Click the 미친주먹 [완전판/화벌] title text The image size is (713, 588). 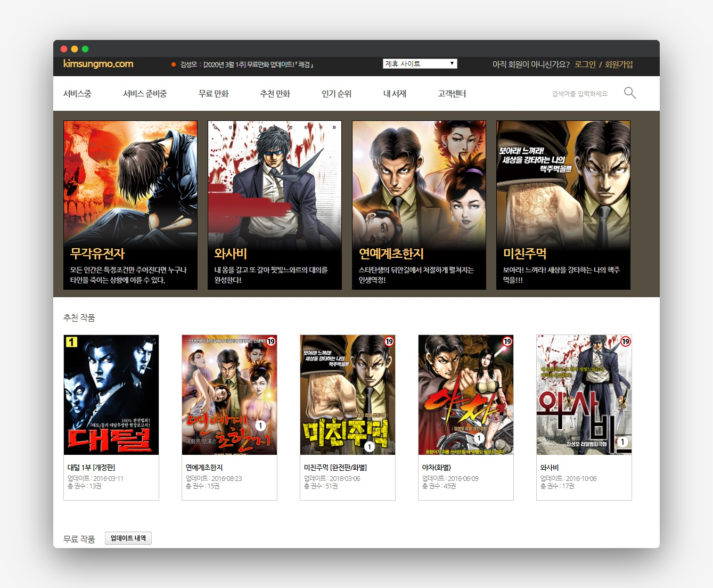[x=335, y=468]
